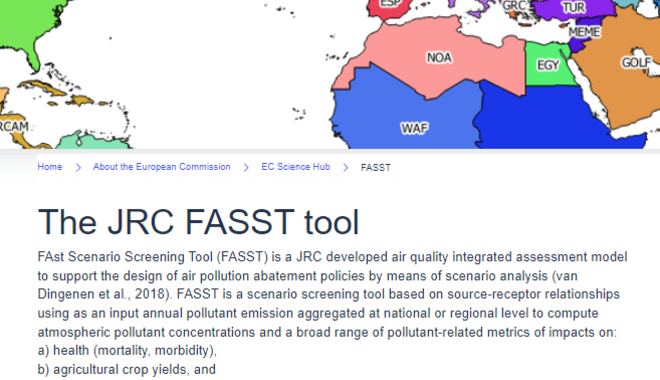Click the heading The JRC FASST tool

pos(198,222)
